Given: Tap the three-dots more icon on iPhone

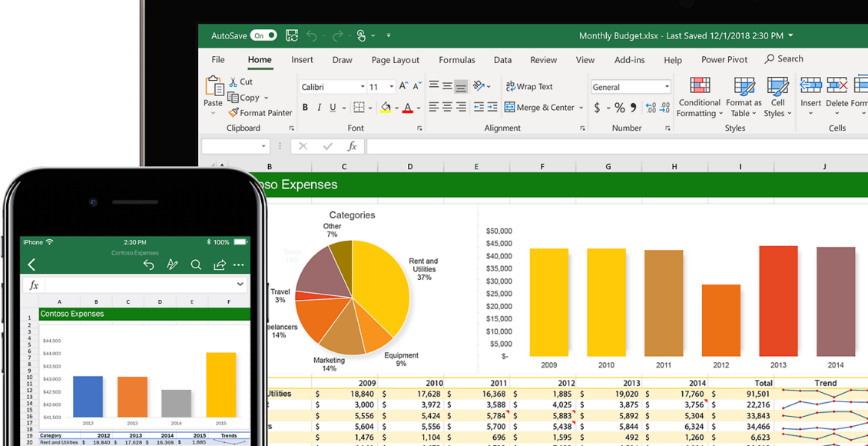Looking at the screenshot, I should coord(239,265).
